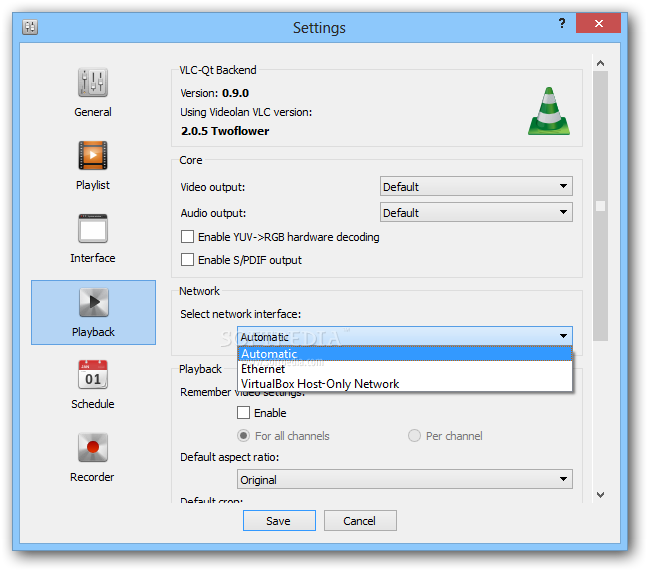Click the Version 0.9.0 text
The height and width of the screenshot is (571, 648).
click(x=214, y=93)
